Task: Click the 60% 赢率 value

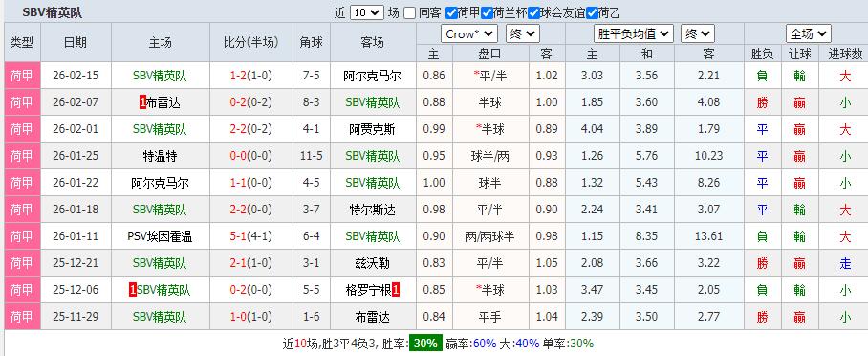Action: 485,344
